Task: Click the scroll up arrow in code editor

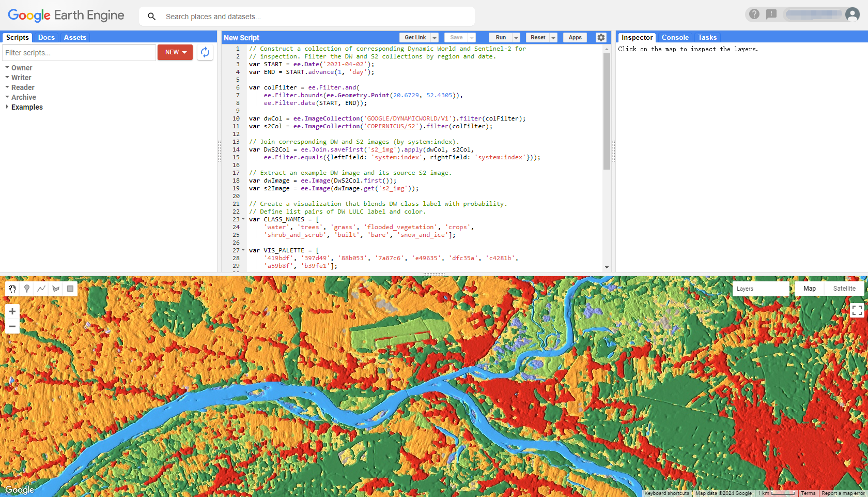Action: coord(607,49)
